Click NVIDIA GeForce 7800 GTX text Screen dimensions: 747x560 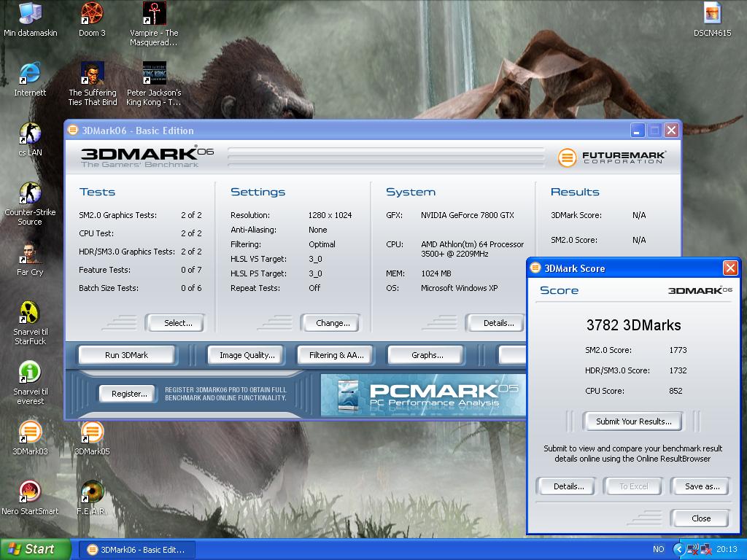click(468, 215)
